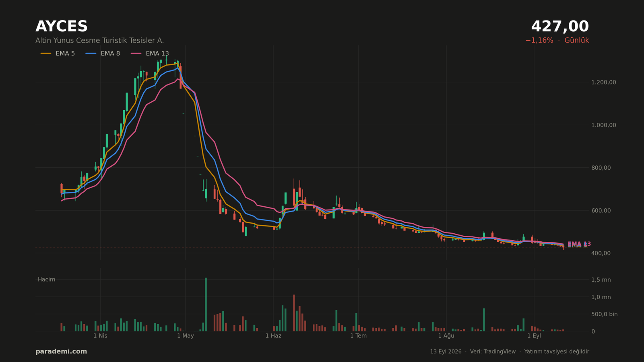644x362 pixels.
Task: Select the company name Altin Yunus Cesme subtitle
Action: [99, 41]
